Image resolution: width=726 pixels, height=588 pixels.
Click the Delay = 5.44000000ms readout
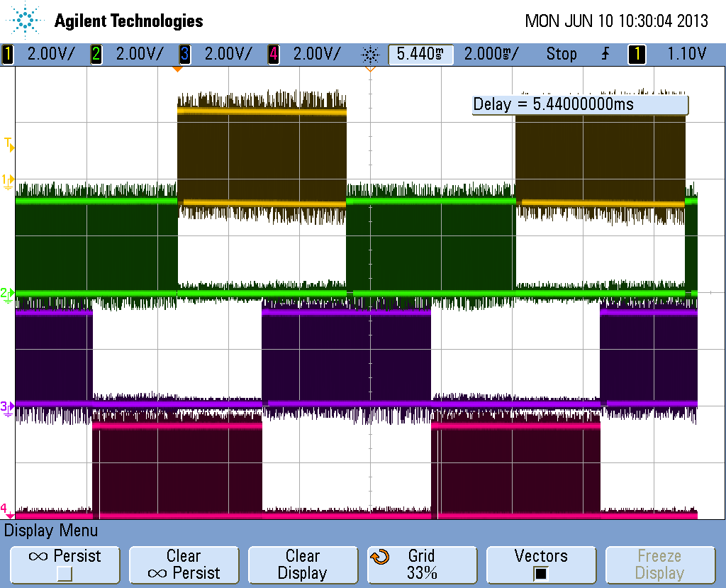click(x=580, y=105)
